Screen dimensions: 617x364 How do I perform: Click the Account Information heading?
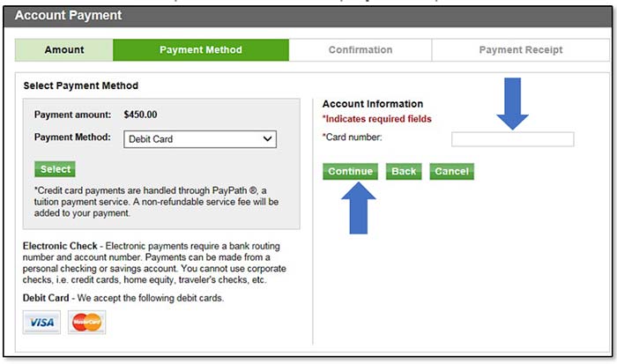(x=373, y=104)
